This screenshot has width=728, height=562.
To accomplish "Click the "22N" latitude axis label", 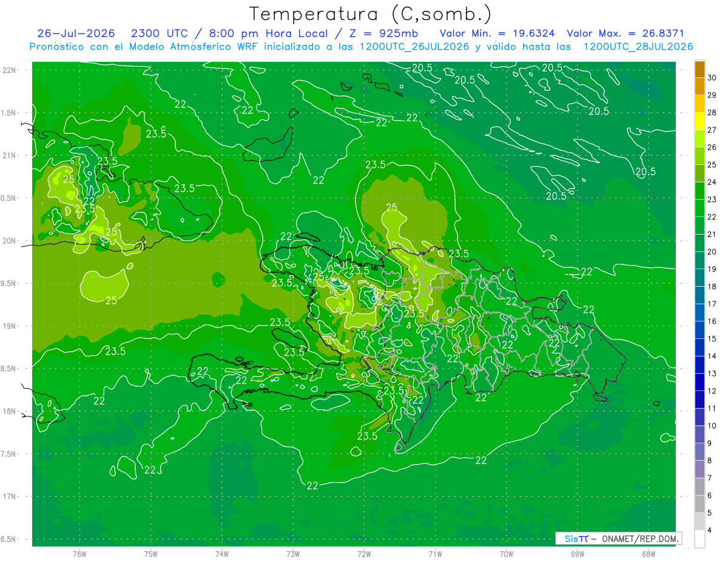I will (x=10, y=70).
